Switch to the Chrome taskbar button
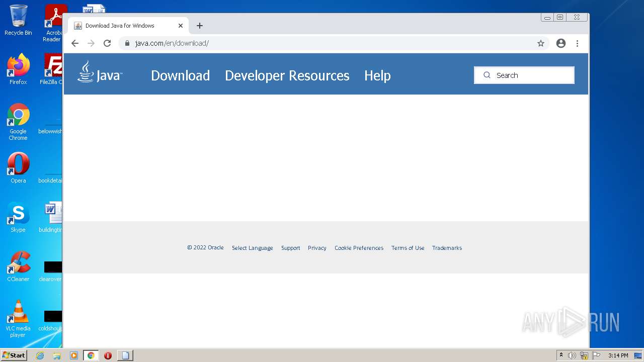Image resolution: width=644 pixels, height=362 pixels. coord(91,355)
